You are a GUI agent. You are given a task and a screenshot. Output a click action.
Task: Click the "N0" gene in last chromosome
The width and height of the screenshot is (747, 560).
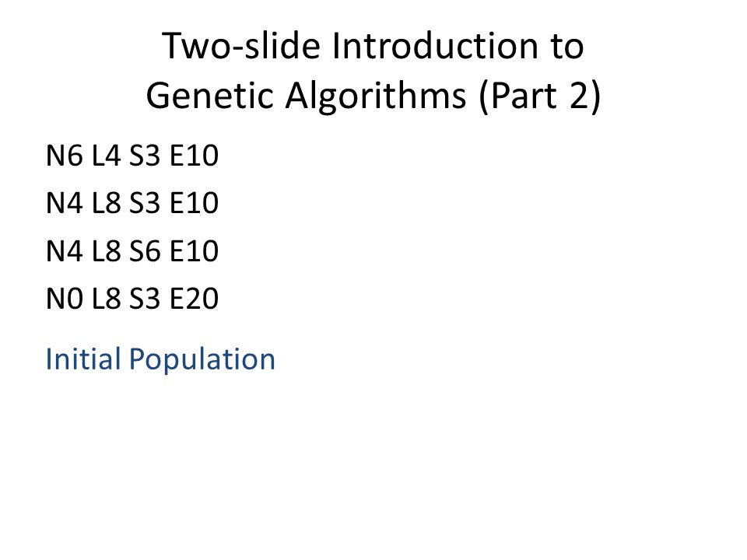[65, 299]
